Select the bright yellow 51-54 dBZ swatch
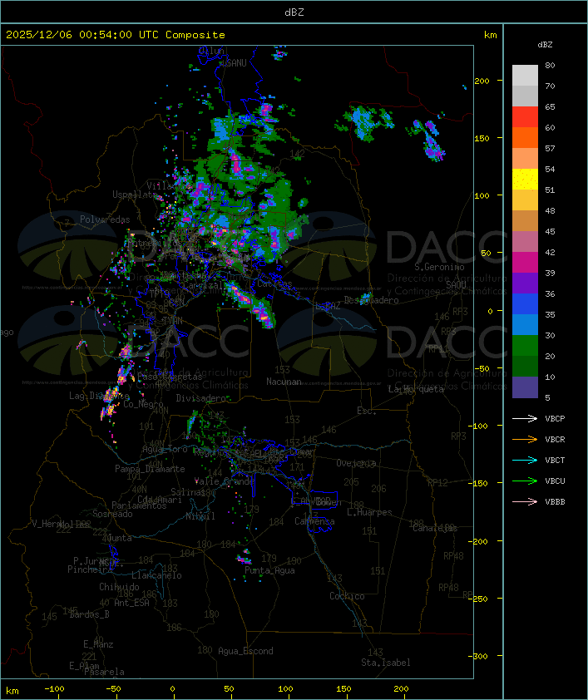This screenshot has height=700, width=588. [525, 180]
